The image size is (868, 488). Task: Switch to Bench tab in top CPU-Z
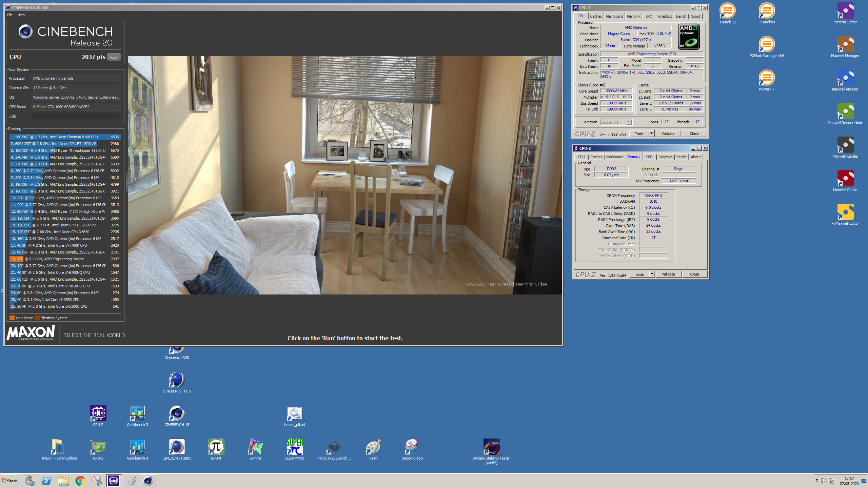click(681, 16)
